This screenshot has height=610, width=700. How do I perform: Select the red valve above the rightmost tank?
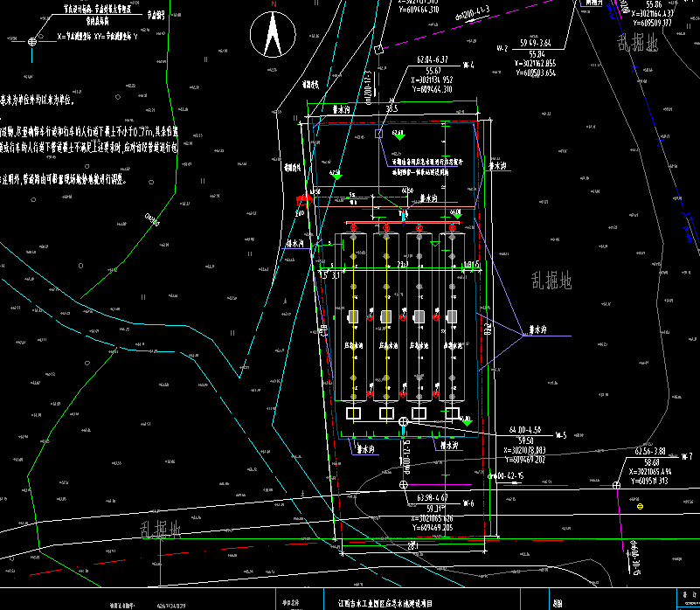[x=452, y=228]
